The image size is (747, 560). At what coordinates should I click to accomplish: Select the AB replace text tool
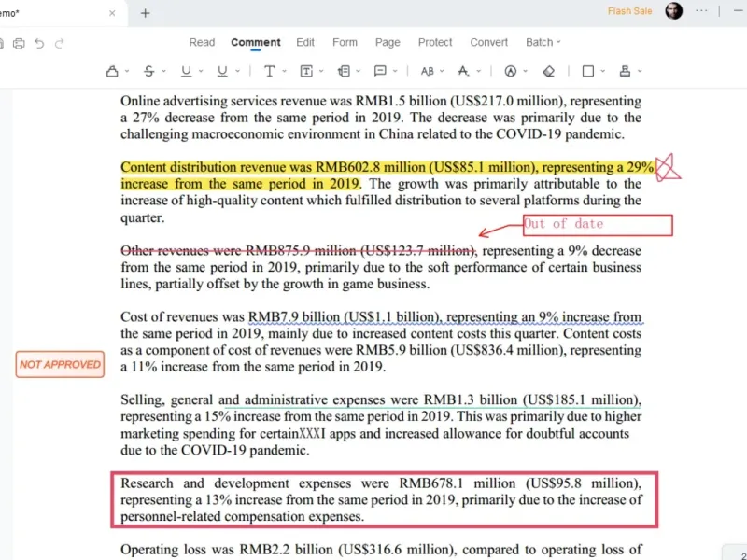428,72
